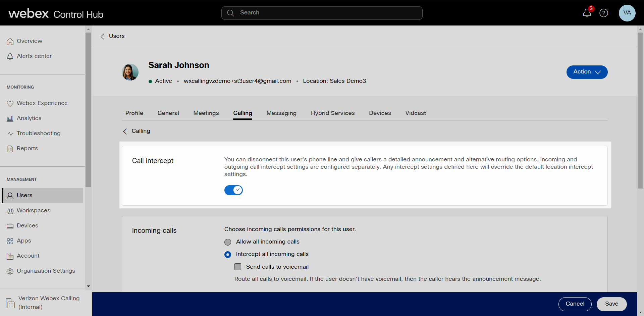644x316 pixels.
Task: Open the VA user avatar menu
Action: [x=627, y=13]
